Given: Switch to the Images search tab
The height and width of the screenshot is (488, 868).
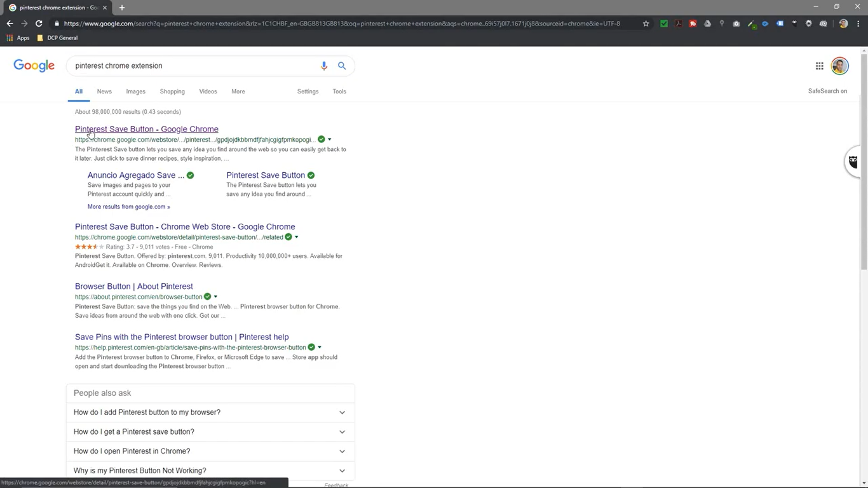Looking at the screenshot, I should coord(135,91).
